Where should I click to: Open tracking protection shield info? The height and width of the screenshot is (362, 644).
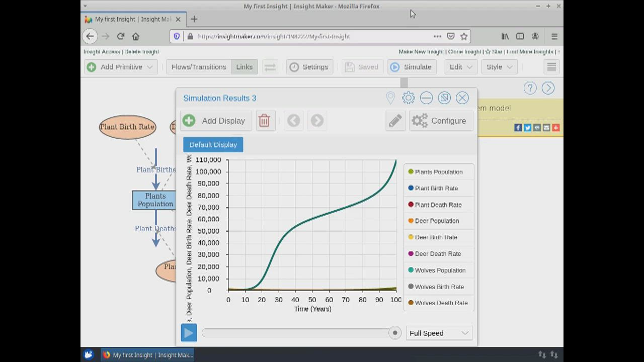pos(177,36)
